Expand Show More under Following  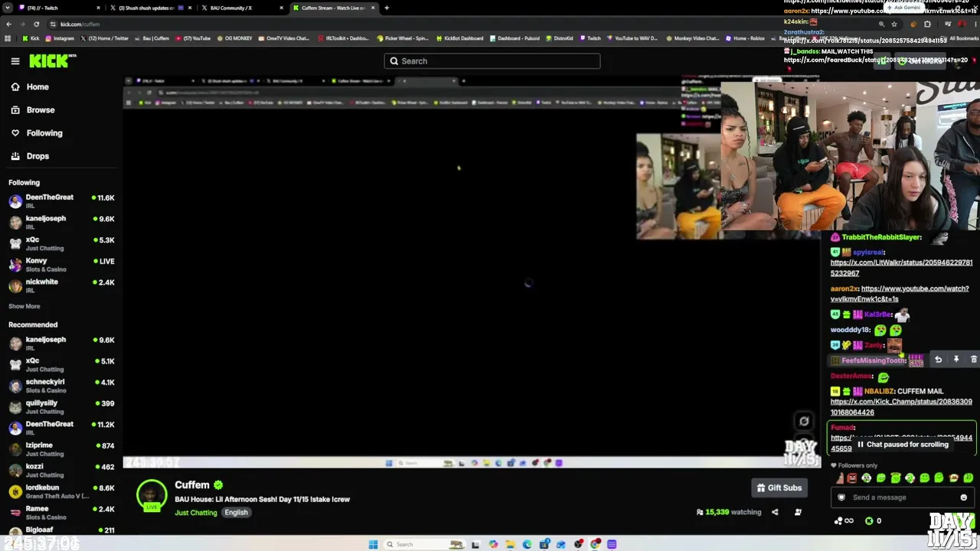click(24, 306)
